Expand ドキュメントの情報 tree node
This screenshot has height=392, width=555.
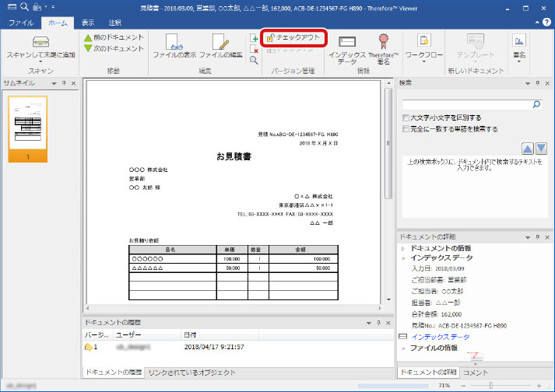pos(402,247)
